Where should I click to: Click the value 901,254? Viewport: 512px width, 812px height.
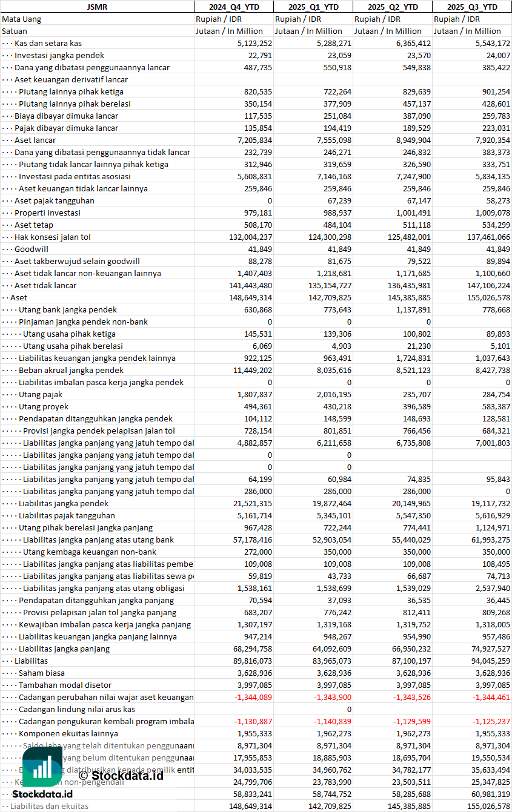[496, 91]
